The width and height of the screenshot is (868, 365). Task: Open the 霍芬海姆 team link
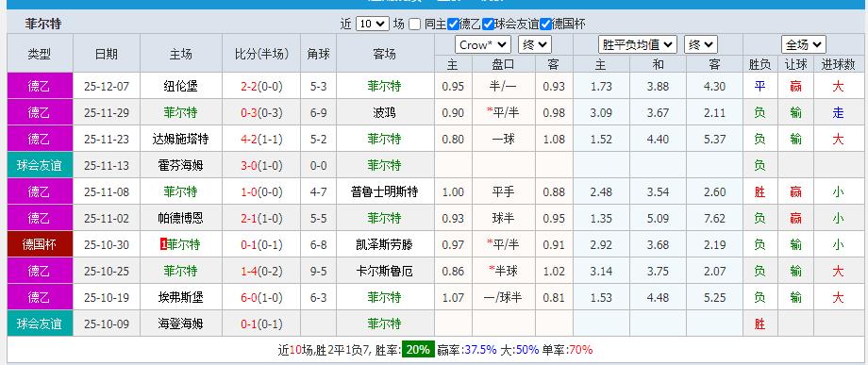coord(180,165)
